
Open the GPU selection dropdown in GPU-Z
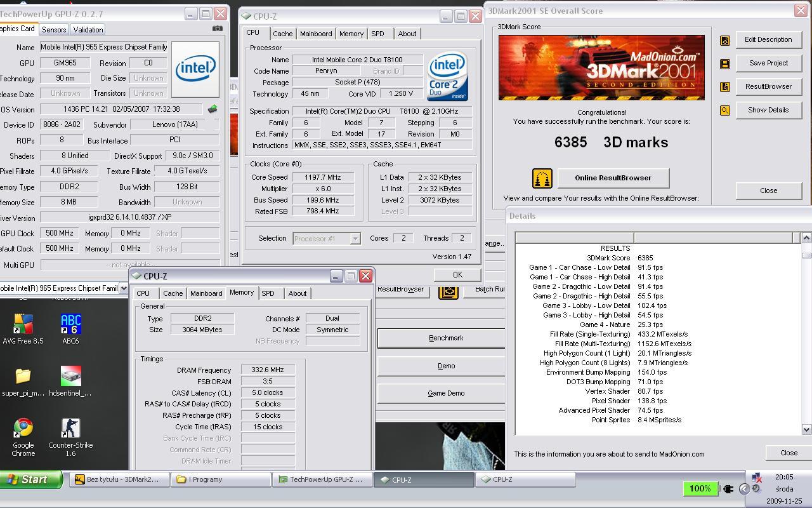124,288
